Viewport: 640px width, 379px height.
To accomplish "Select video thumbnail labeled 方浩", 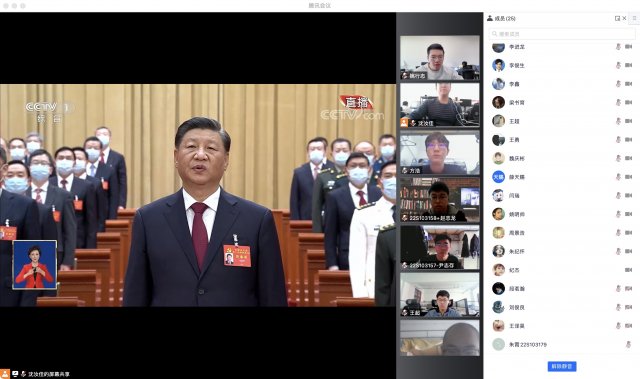I will [440, 153].
